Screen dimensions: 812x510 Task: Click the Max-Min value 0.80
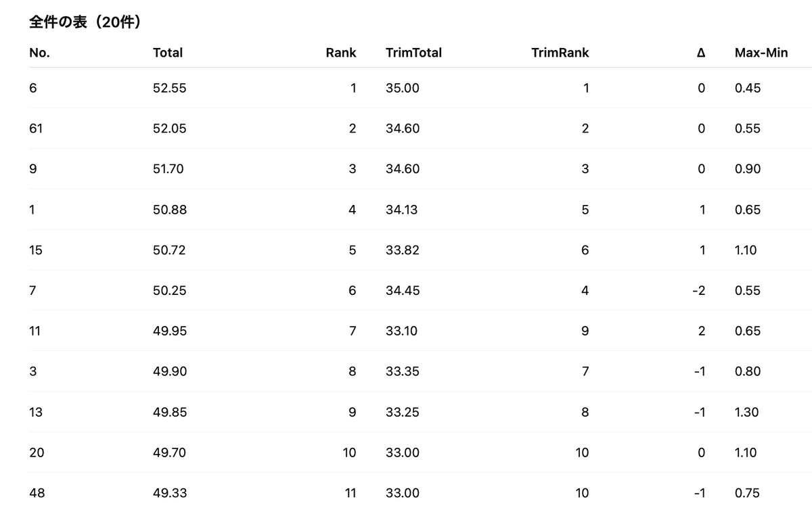pyautogui.click(x=748, y=371)
